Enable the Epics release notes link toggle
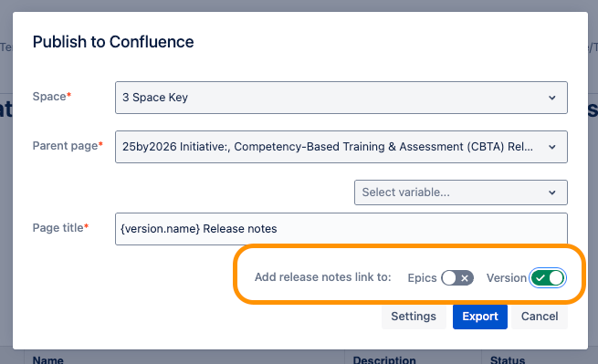The image size is (598, 364). coord(457,278)
